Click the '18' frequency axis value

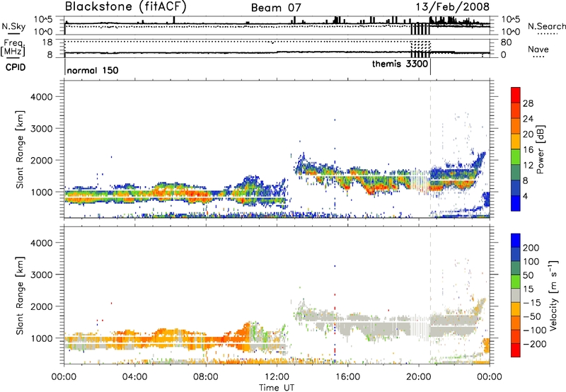tap(47, 42)
